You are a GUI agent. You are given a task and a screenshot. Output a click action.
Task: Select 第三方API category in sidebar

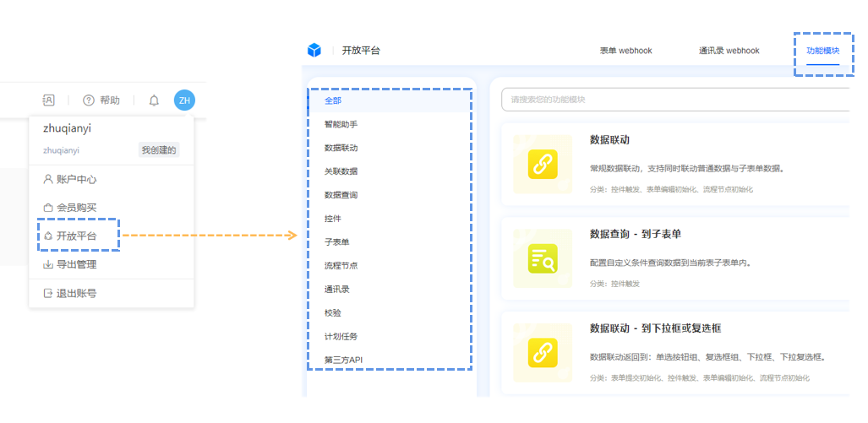click(x=343, y=360)
